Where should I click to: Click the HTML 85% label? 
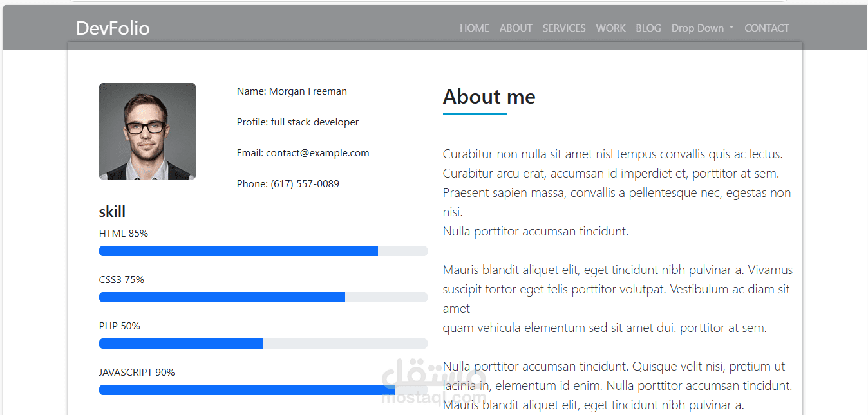pyautogui.click(x=124, y=234)
